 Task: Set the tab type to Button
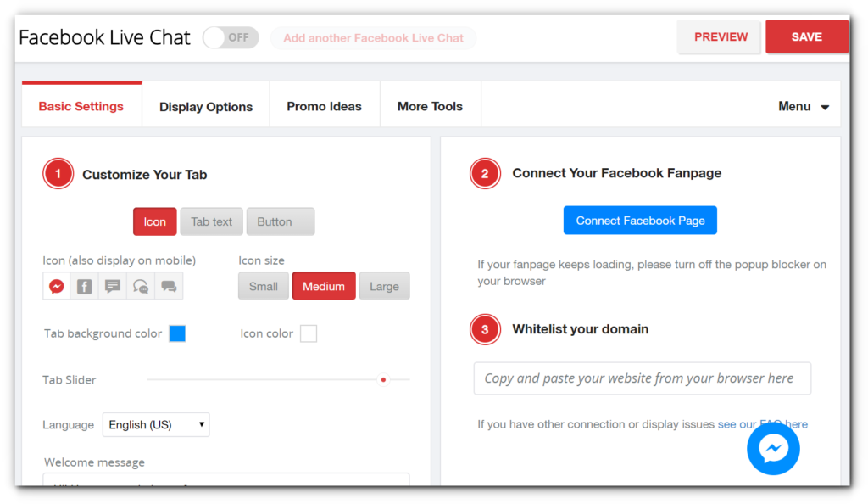pyautogui.click(x=281, y=221)
